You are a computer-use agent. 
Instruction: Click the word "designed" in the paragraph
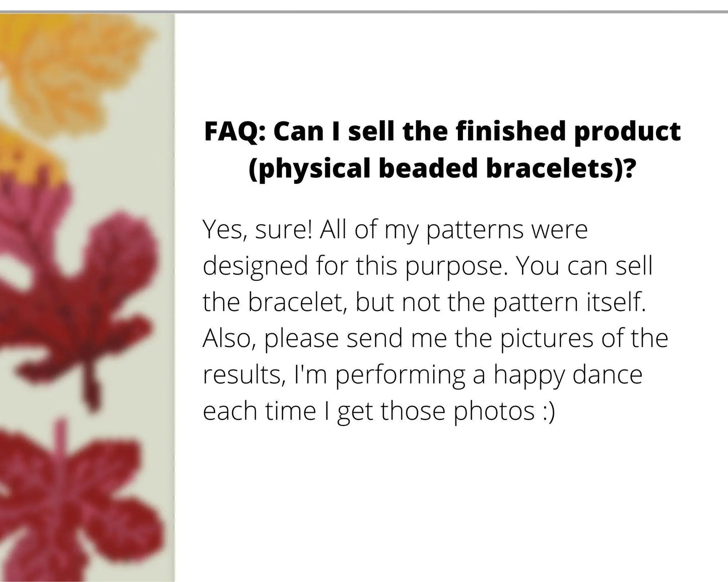point(255,266)
